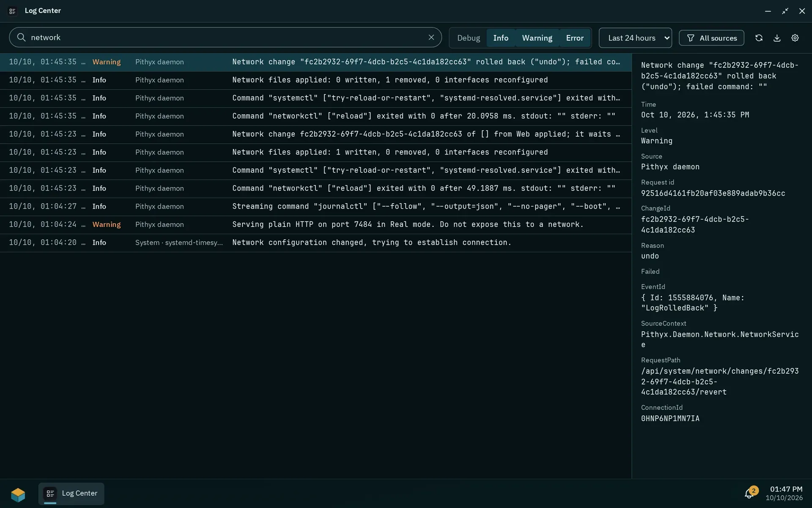812x508 pixels.
Task: Open notifications bell with badge
Action: pos(750,493)
